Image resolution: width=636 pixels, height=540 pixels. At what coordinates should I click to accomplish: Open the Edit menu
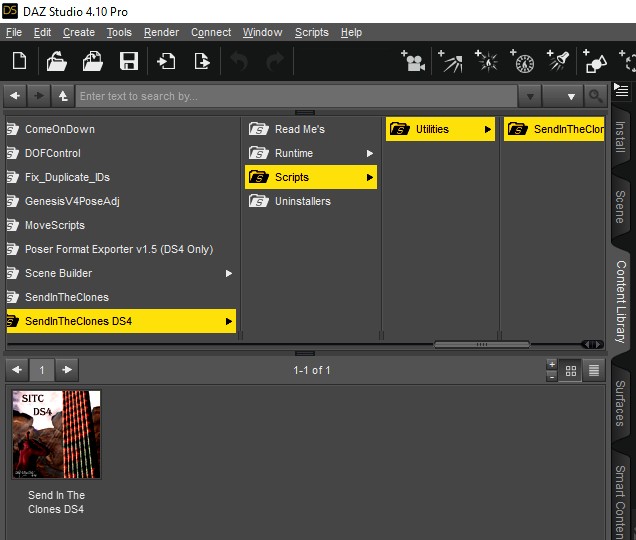(42, 32)
